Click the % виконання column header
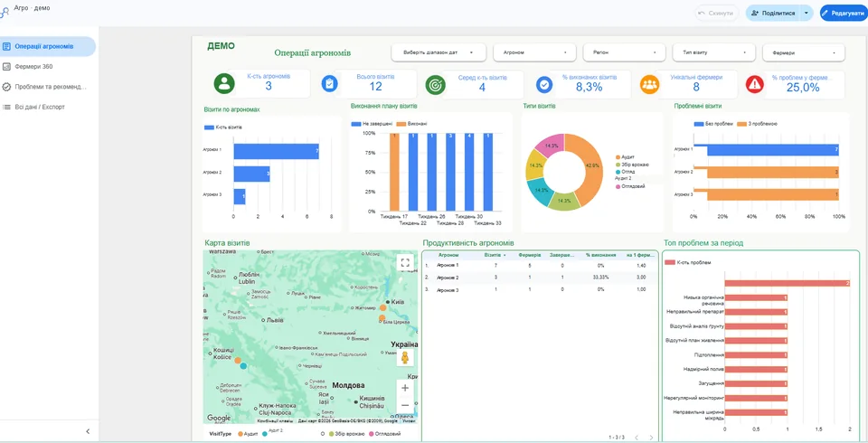This screenshot has height=443, width=868. coord(600,255)
